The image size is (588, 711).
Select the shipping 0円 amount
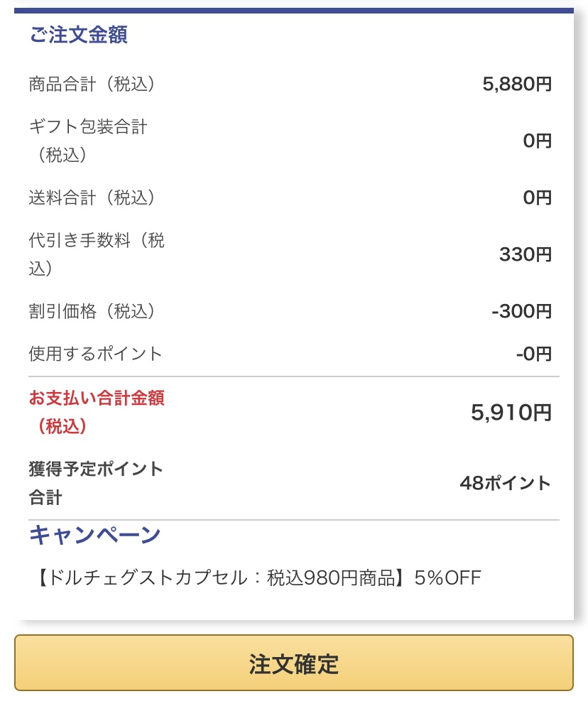[537, 197]
